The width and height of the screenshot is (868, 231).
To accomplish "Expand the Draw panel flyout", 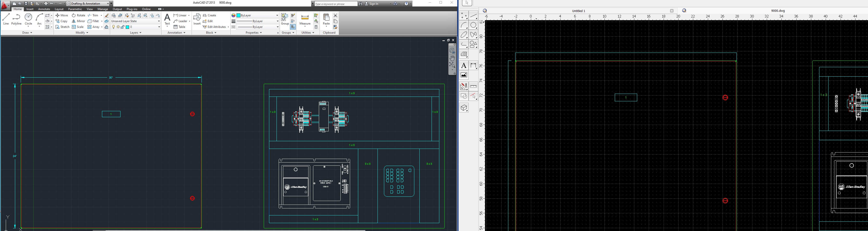I will [27, 33].
